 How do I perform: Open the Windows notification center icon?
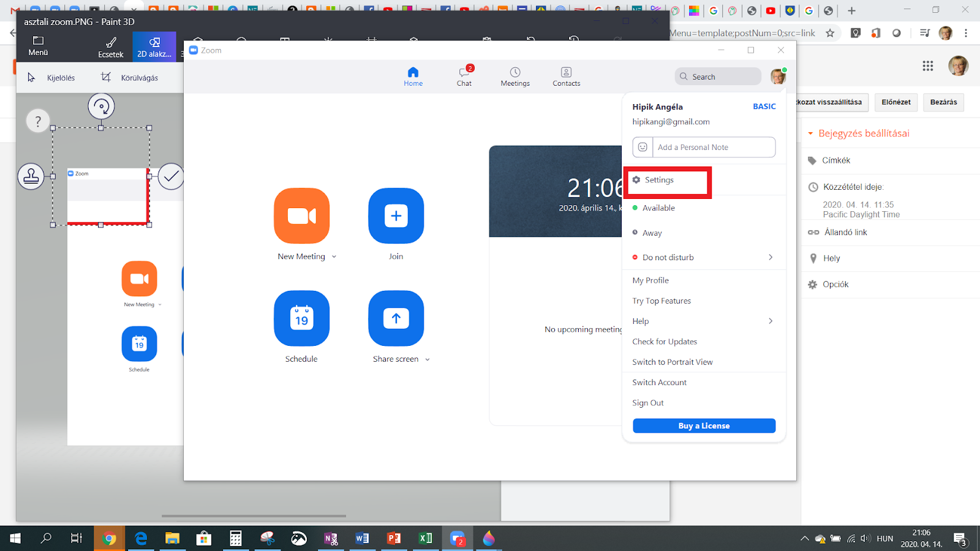pyautogui.click(x=960, y=539)
